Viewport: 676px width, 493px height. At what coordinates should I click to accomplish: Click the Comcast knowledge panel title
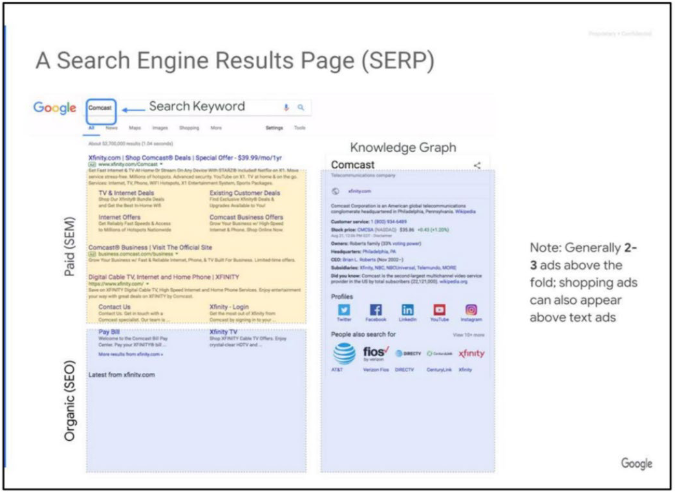pos(353,165)
